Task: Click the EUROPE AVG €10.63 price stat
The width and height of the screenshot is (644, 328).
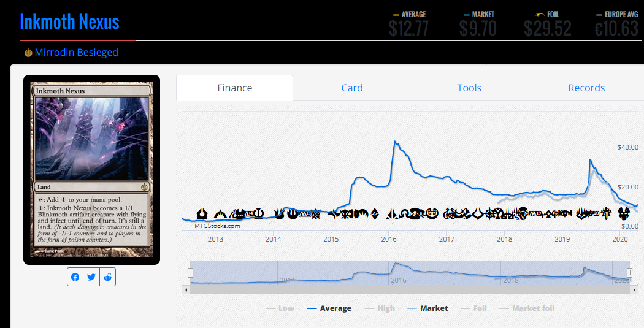Action: coord(616,25)
